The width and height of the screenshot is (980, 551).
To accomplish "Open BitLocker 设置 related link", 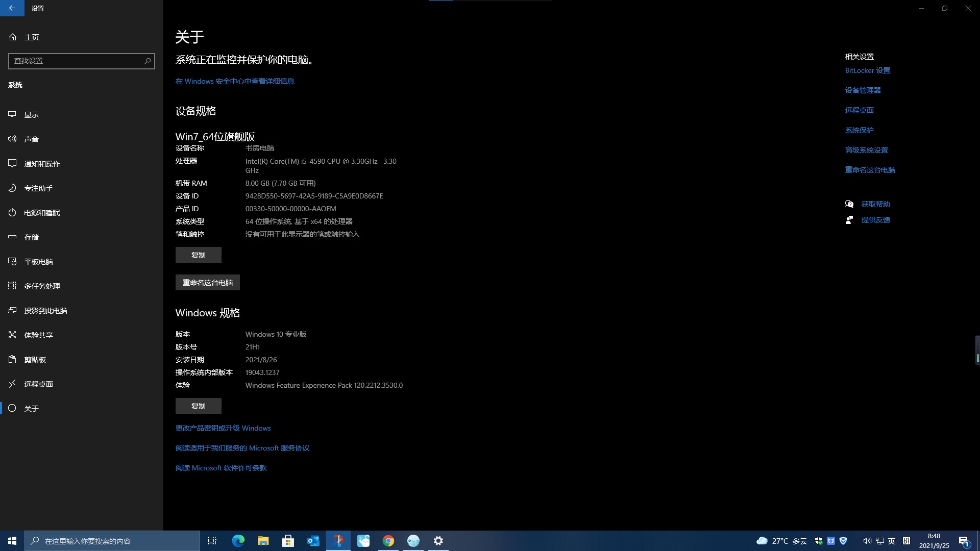I will coord(868,70).
